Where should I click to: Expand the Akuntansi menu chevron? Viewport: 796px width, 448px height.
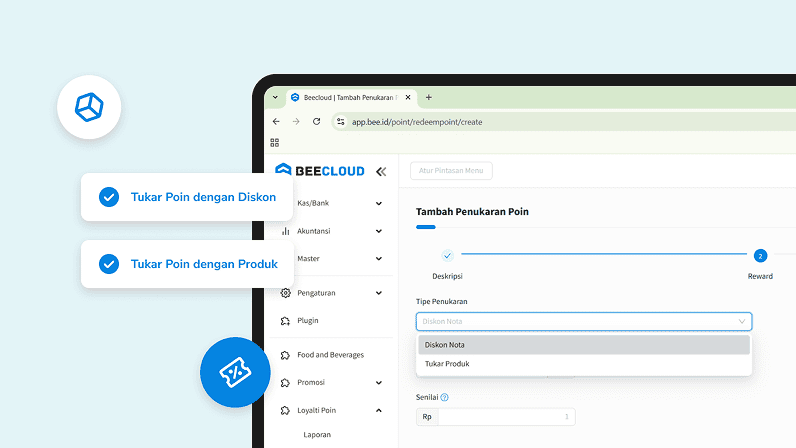[379, 231]
